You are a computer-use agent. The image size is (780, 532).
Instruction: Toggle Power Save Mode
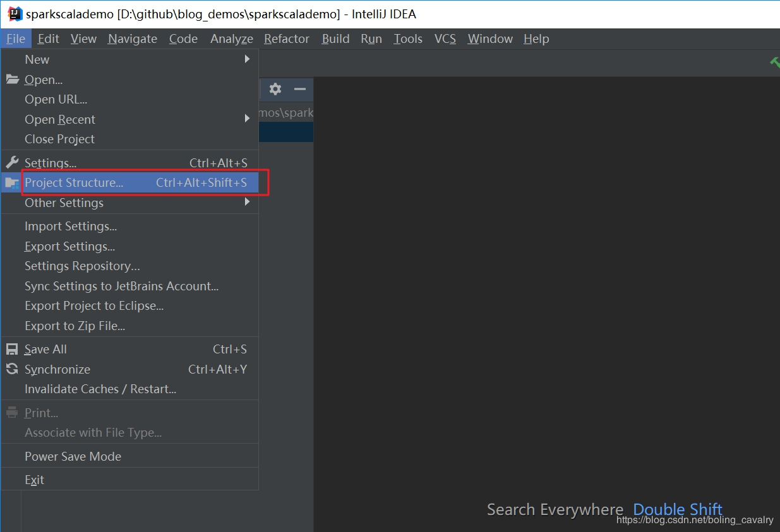point(129,456)
